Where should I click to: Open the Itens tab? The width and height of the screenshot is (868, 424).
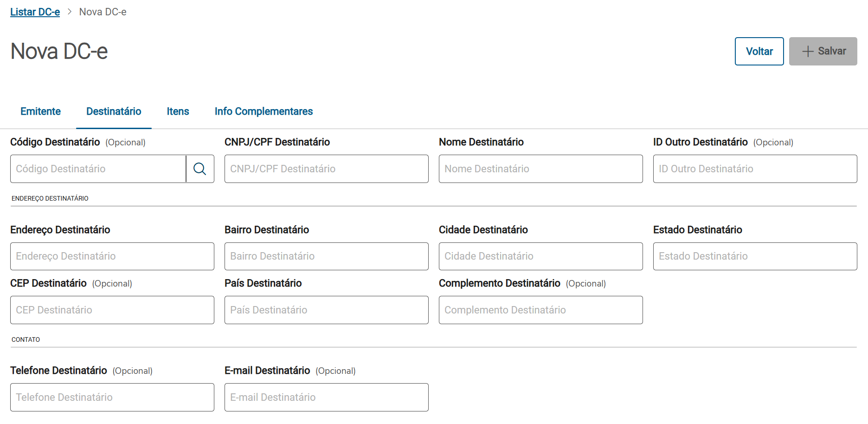click(178, 111)
